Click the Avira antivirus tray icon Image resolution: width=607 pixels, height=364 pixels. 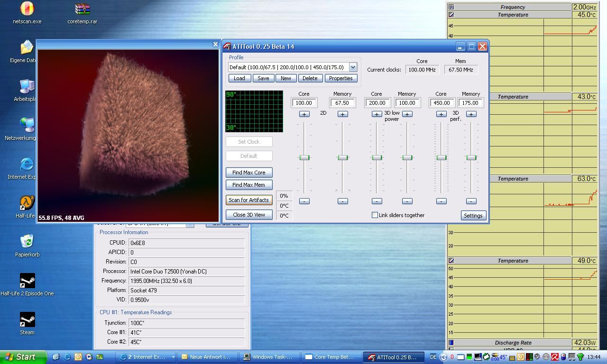tap(554, 357)
